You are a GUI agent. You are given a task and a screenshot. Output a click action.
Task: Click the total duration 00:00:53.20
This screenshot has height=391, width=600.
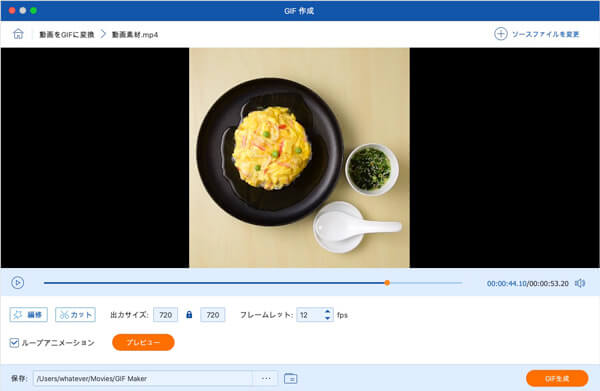point(549,283)
